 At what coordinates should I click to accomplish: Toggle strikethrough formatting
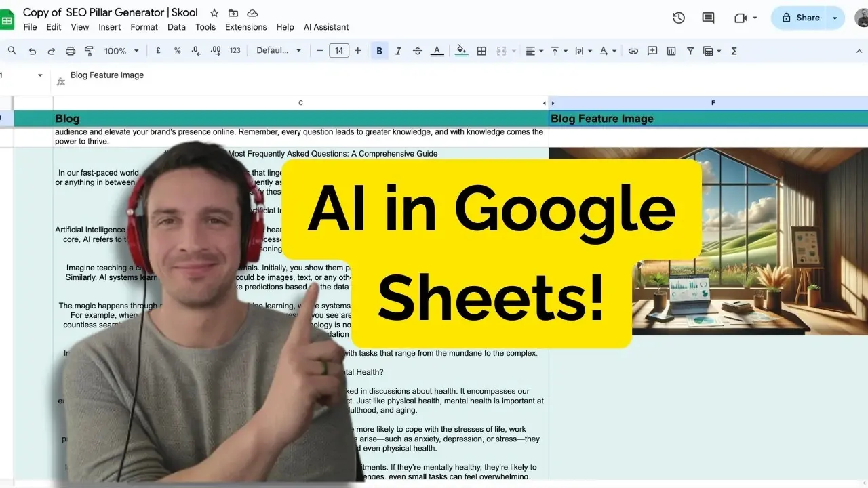point(417,51)
